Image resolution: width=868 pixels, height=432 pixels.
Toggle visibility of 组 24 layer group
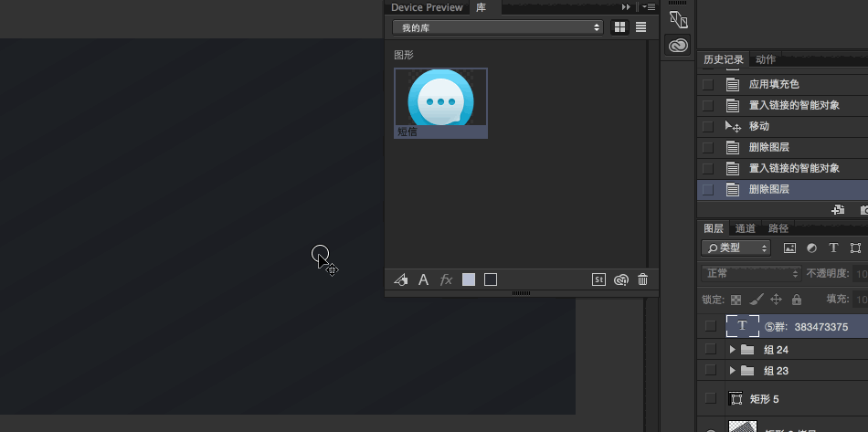tap(710, 349)
